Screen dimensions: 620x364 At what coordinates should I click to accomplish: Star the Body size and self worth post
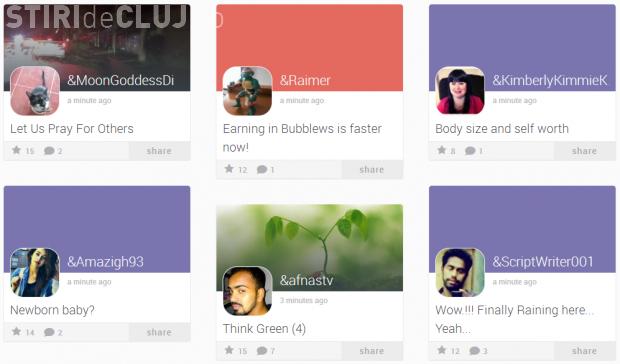click(442, 150)
